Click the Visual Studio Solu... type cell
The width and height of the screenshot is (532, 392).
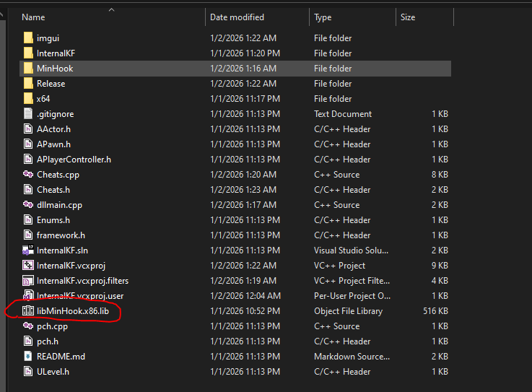click(x=351, y=250)
